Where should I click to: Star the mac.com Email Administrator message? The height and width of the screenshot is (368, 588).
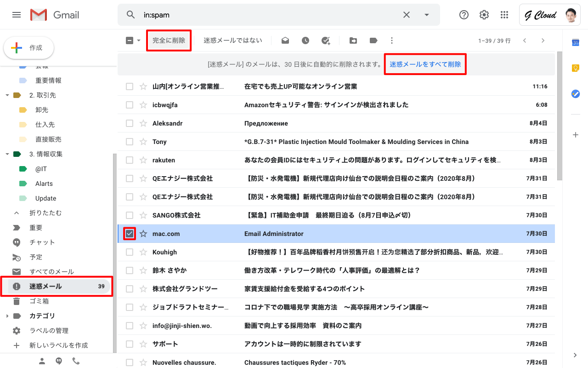click(143, 234)
